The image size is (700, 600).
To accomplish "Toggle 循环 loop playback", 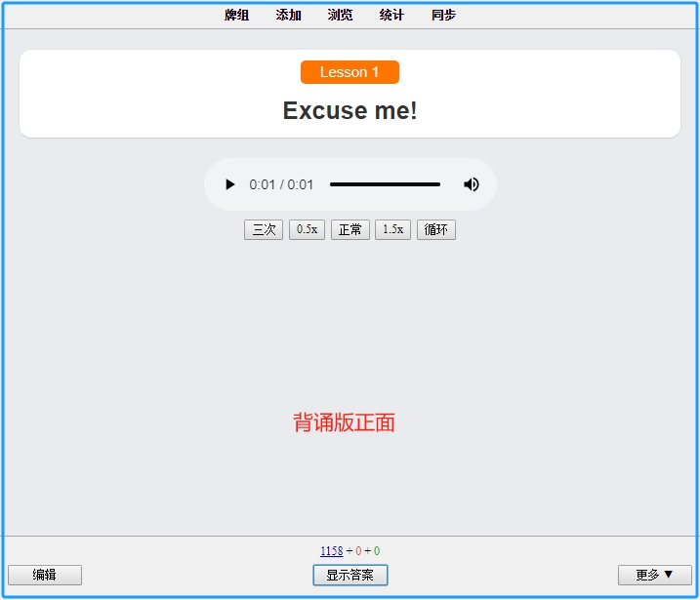I will click(x=436, y=229).
